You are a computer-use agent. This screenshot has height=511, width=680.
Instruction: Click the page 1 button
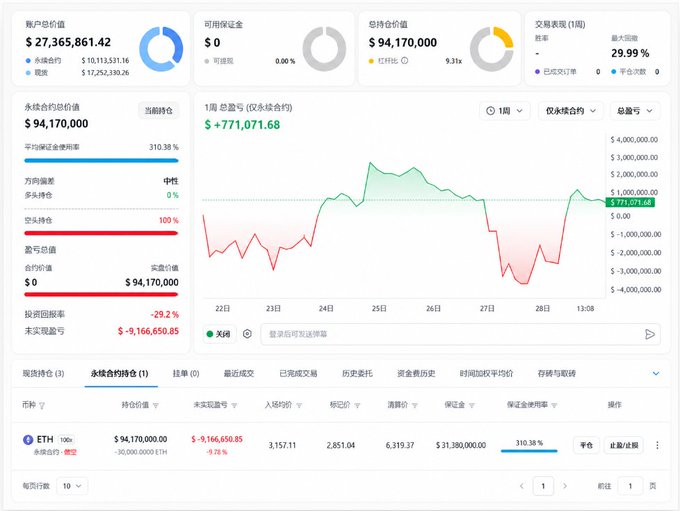(x=543, y=486)
